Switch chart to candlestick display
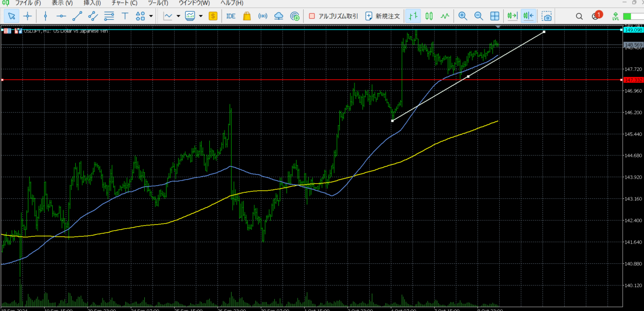The width and height of the screenshot is (644, 311). (x=429, y=16)
